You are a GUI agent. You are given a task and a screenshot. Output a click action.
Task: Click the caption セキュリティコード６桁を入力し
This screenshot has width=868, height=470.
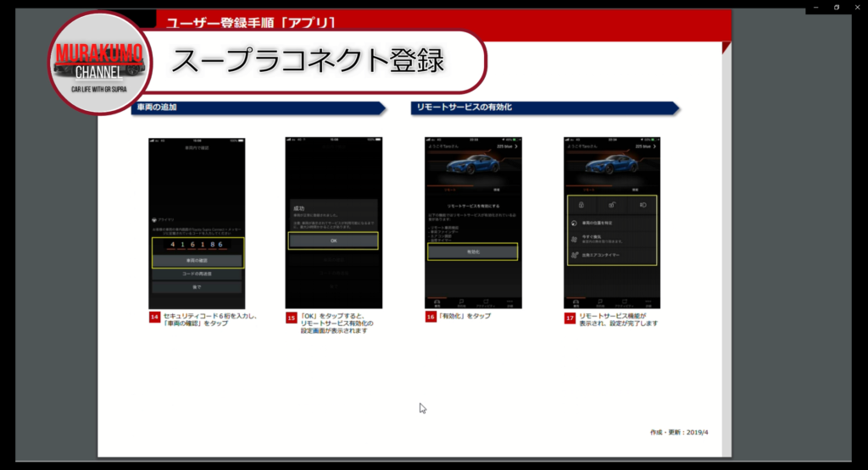click(x=210, y=316)
